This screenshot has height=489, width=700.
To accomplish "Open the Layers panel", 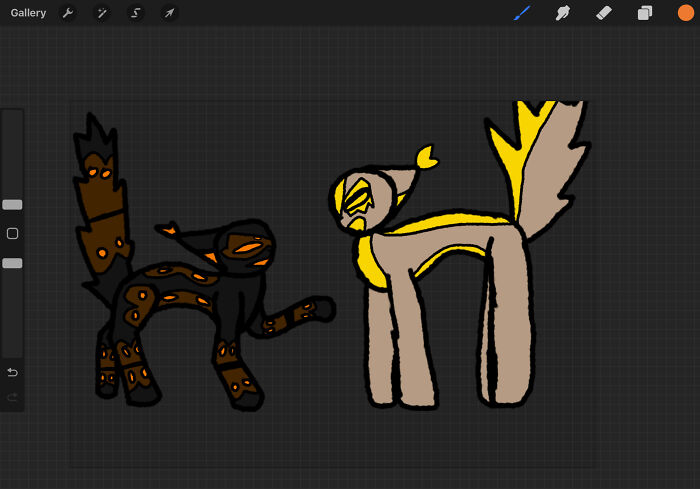I will pyautogui.click(x=645, y=13).
